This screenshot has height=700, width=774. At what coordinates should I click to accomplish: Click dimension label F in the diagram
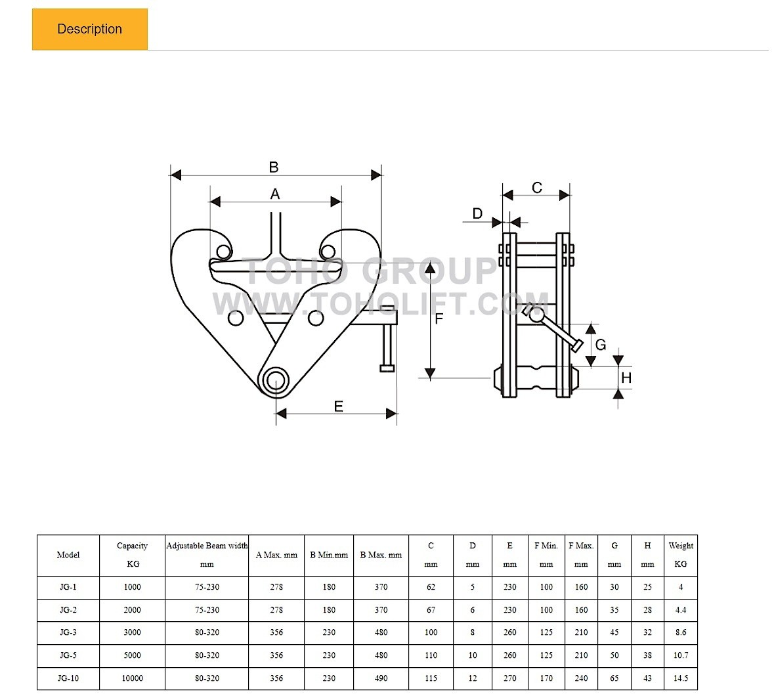439,319
